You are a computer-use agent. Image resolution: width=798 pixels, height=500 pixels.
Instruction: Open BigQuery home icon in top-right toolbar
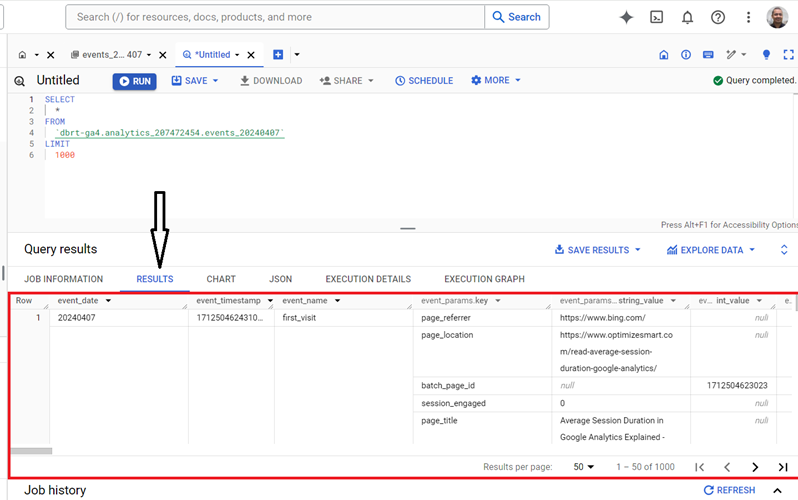(664, 54)
